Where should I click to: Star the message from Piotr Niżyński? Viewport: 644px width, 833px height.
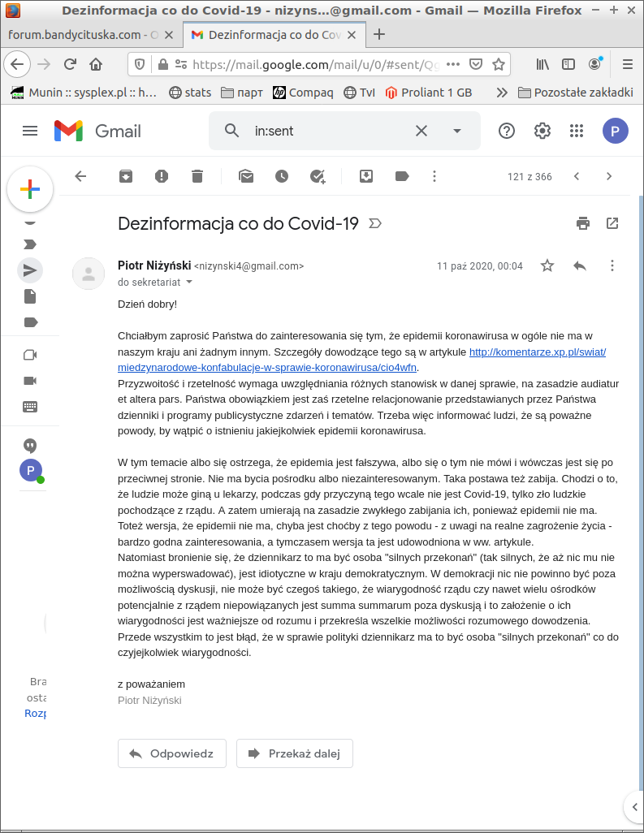coord(547,265)
